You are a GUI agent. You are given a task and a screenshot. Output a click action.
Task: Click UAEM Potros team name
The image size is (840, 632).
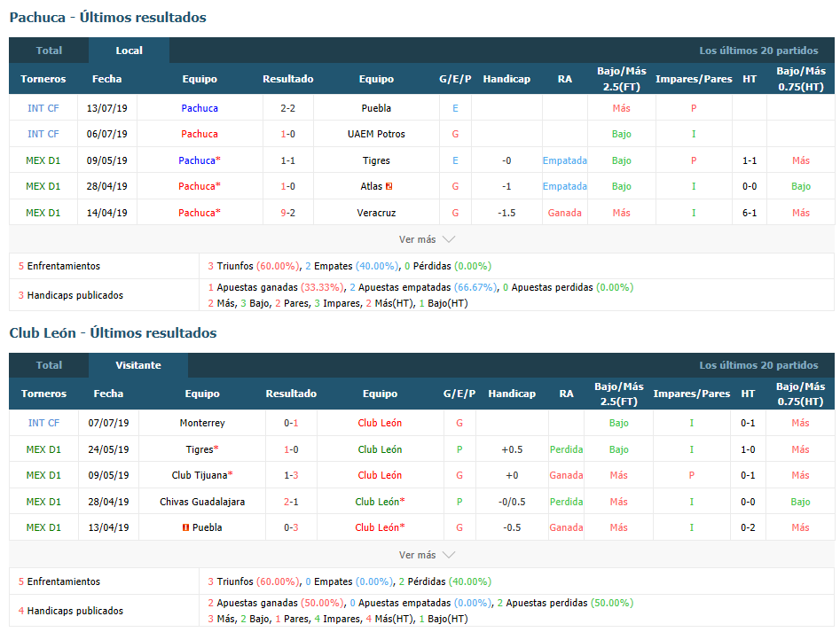coord(376,134)
